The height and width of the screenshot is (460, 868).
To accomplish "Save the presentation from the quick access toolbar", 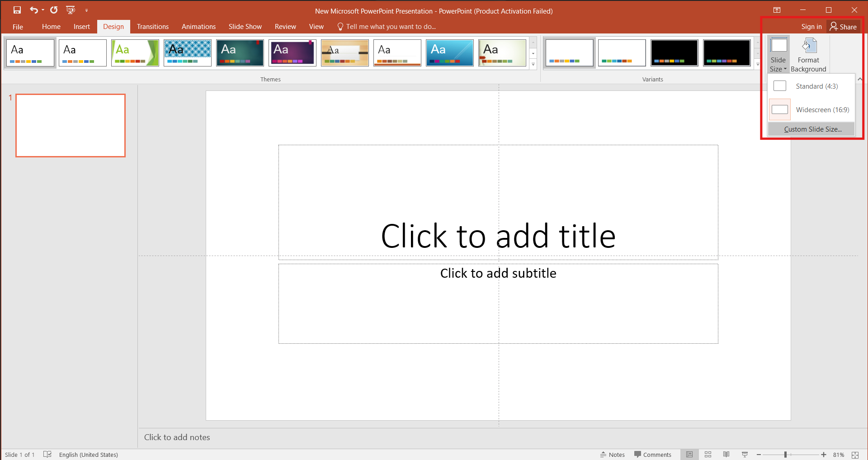I will tap(17, 10).
